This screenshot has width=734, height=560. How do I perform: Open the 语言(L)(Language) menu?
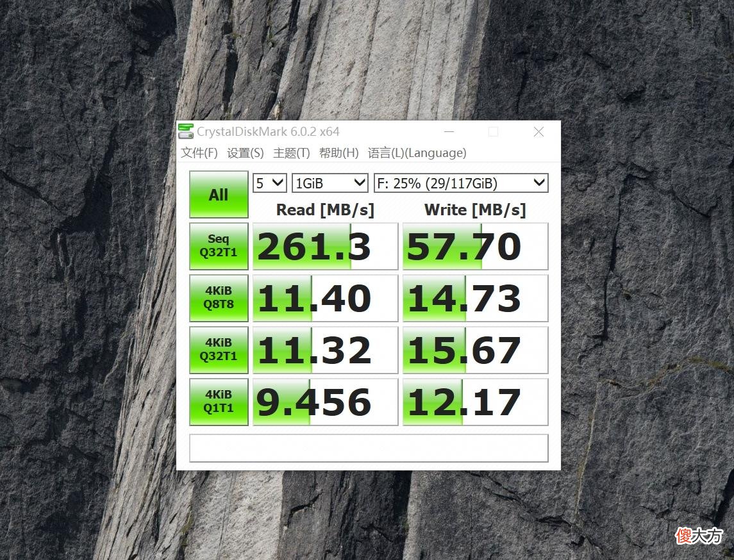[x=417, y=153]
